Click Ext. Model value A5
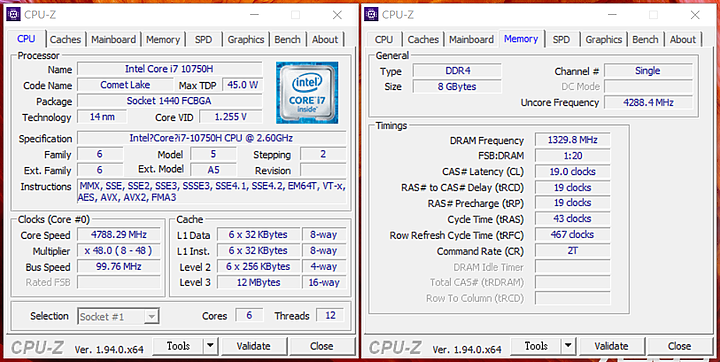Image resolution: width=720 pixels, height=362 pixels. 214,170
